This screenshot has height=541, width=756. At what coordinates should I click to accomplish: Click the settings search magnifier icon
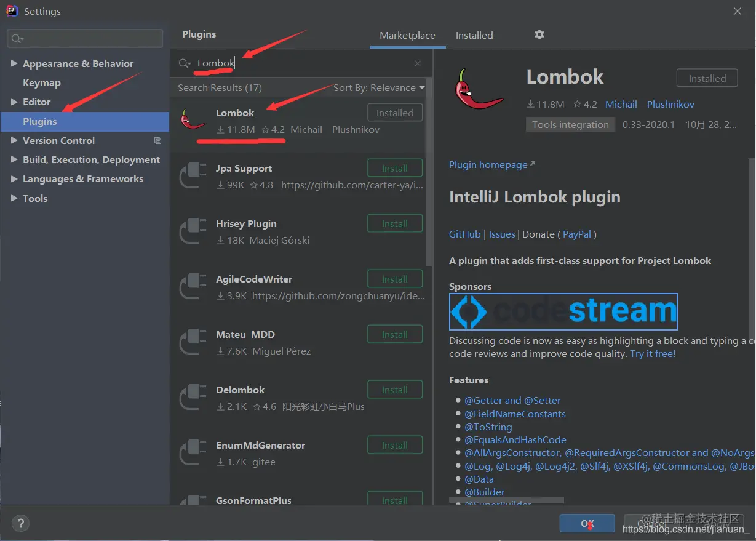pyautogui.click(x=17, y=38)
